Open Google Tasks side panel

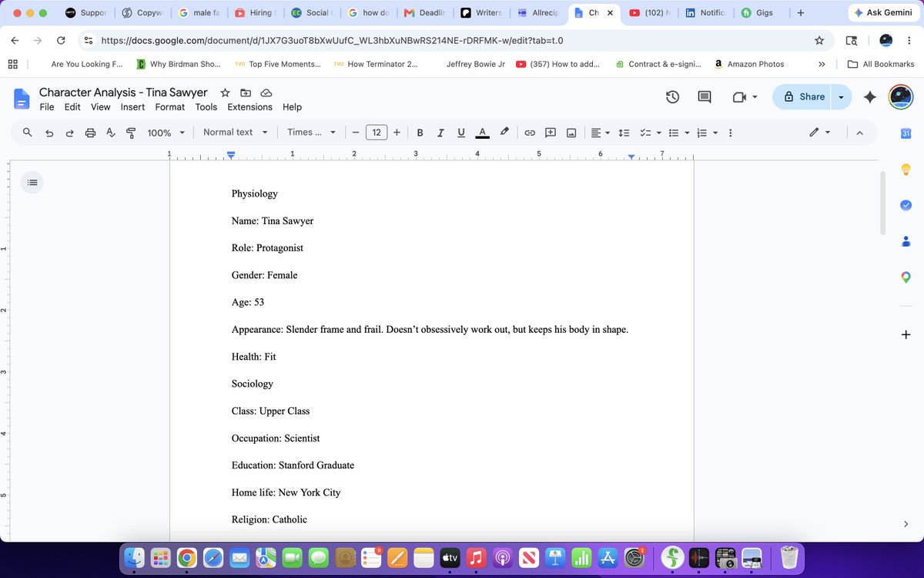[x=906, y=205]
